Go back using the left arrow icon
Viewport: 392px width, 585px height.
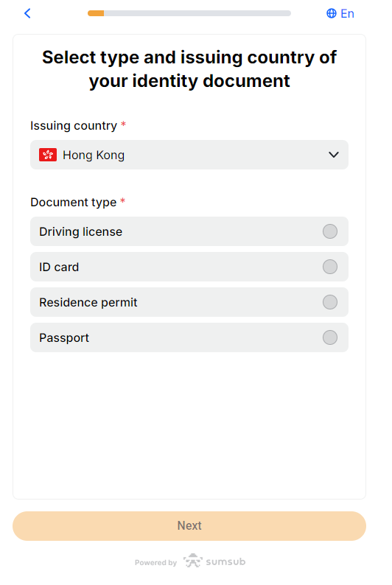point(27,13)
